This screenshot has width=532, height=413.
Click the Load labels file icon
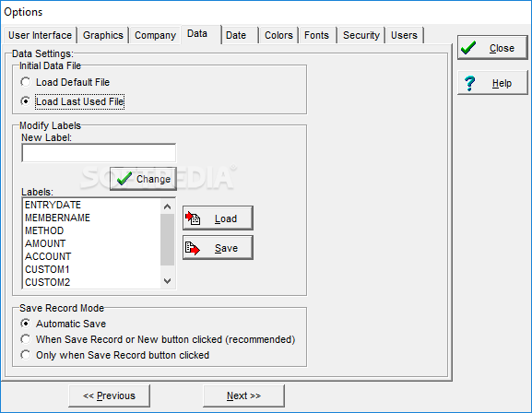[193, 218]
